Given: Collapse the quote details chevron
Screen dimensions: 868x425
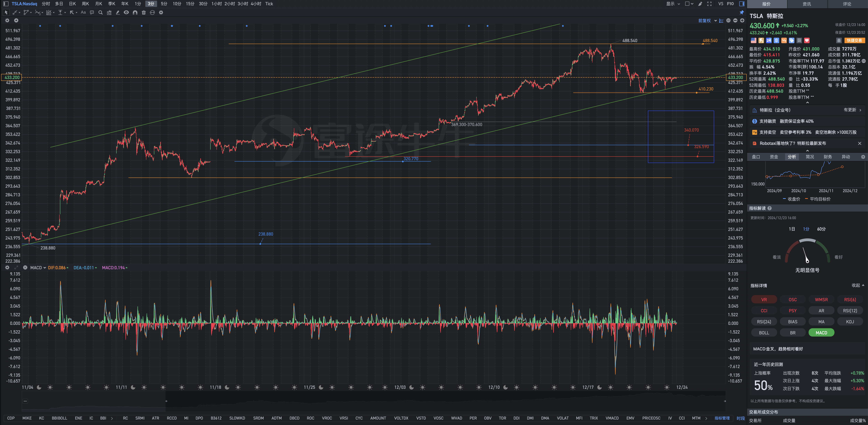Looking at the screenshot, I should 807,103.
